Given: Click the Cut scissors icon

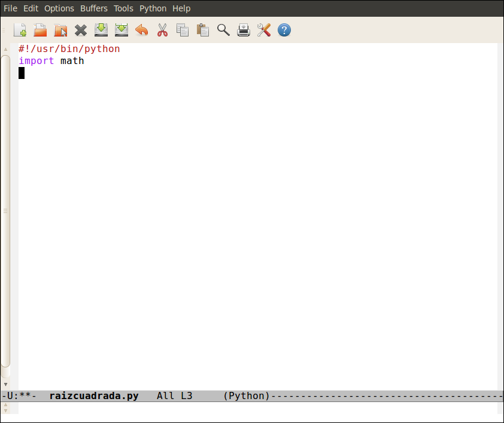Looking at the screenshot, I should point(162,30).
